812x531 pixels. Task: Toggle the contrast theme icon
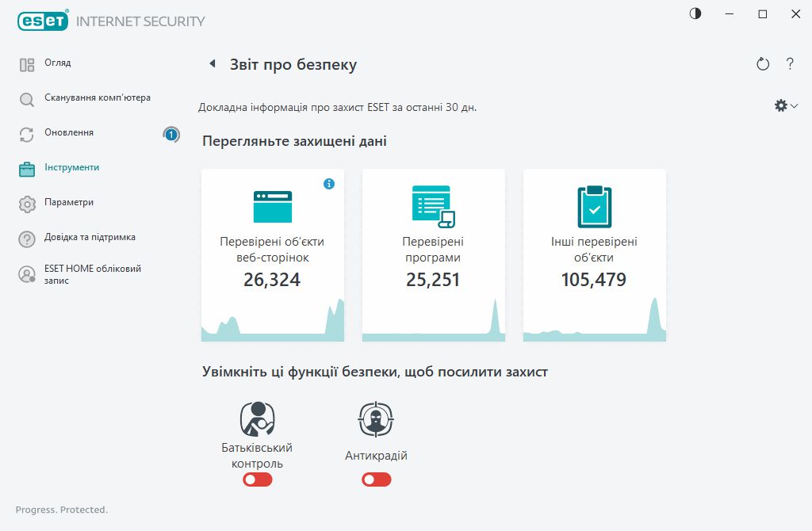point(695,14)
